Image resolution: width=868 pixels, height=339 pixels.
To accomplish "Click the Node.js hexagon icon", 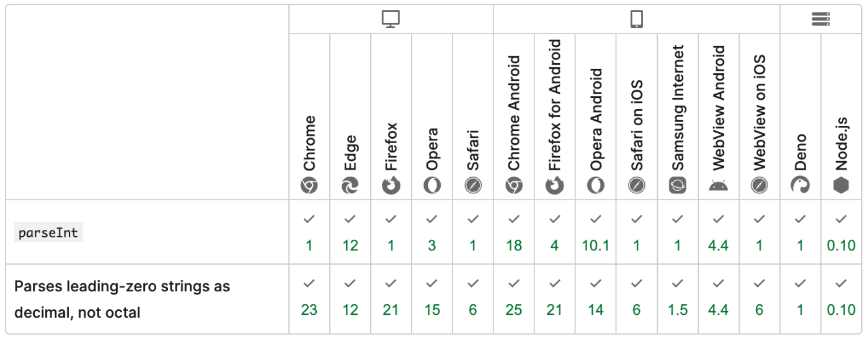I will pos(841,185).
